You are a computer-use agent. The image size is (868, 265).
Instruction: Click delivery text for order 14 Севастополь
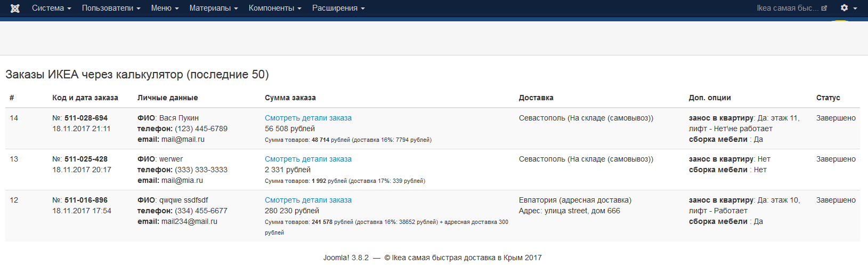tap(586, 118)
